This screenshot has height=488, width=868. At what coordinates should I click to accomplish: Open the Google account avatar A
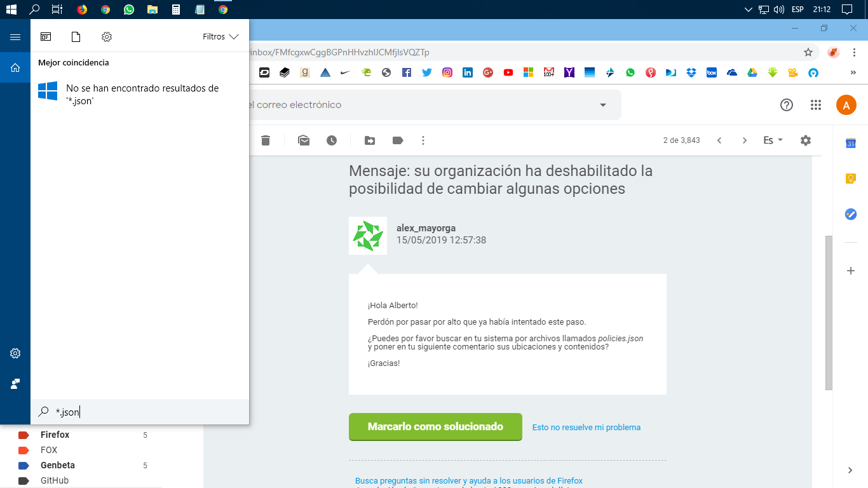coord(846,105)
